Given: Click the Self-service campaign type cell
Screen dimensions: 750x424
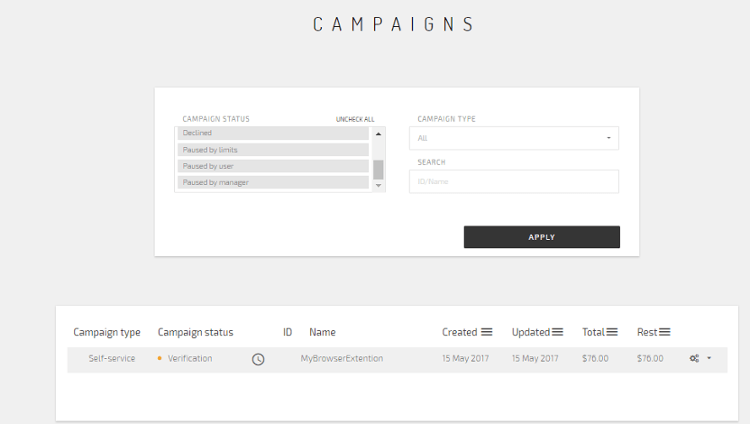Looking at the screenshot, I should click(x=112, y=358).
